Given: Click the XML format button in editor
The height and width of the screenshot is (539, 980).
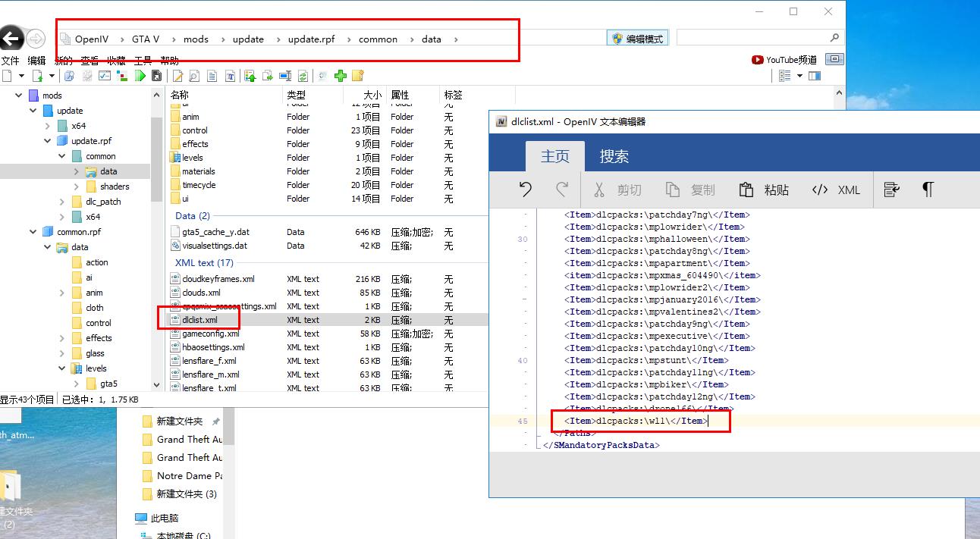Looking at the screenshot, I should pos(836,190).
